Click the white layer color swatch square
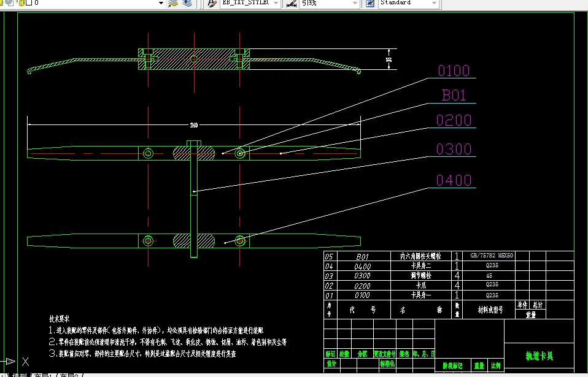This screenshot has width=588, height=377. [x=28, y=2]
